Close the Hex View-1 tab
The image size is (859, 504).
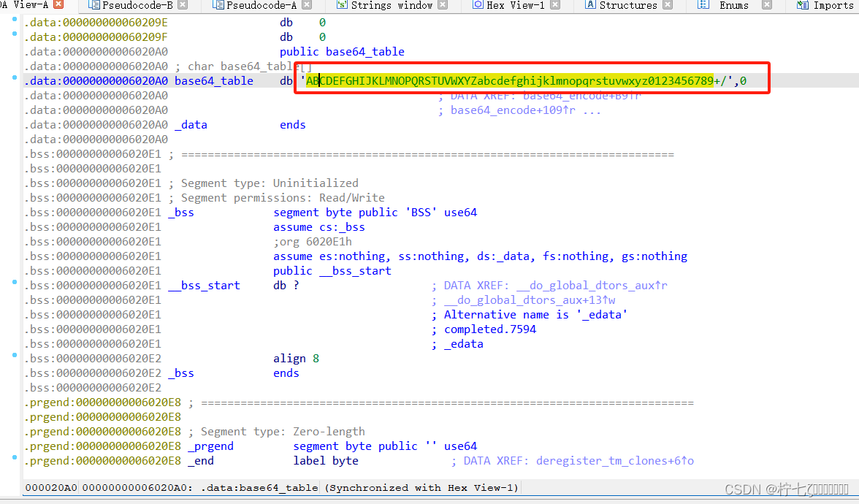(x=555, y=4)
